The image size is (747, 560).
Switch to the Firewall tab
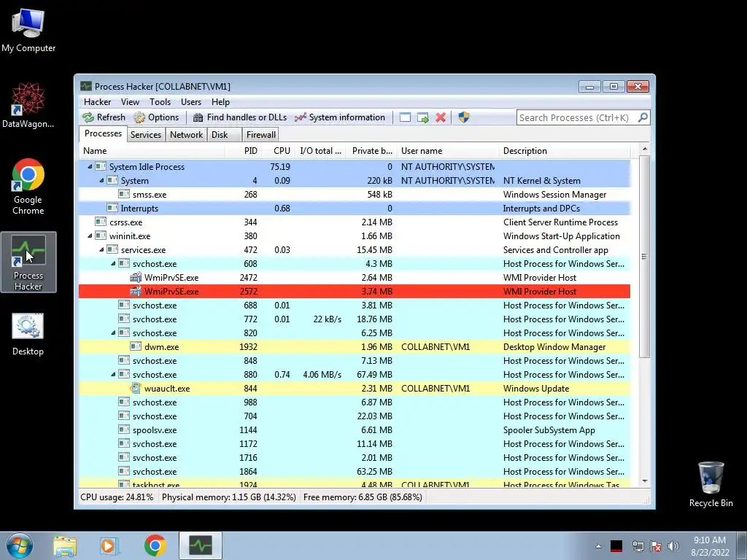pos(260,135)
